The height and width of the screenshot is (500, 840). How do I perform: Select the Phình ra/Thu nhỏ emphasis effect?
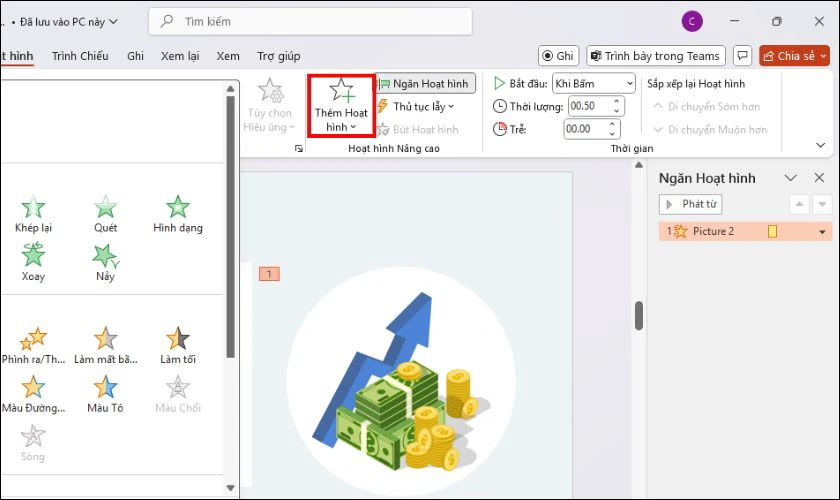pos(33,346)
